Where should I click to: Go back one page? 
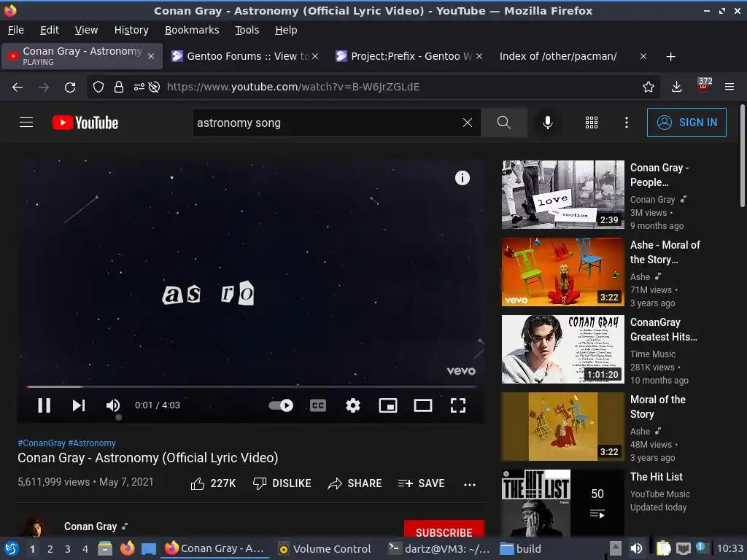coord(18,87)
